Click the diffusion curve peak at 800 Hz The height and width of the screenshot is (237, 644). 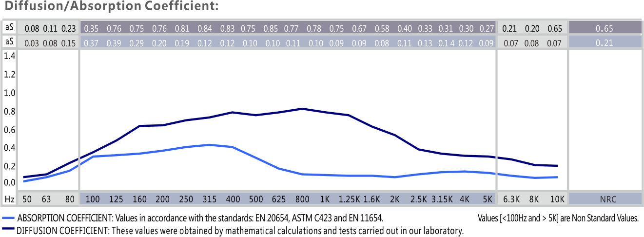point(303,108)
